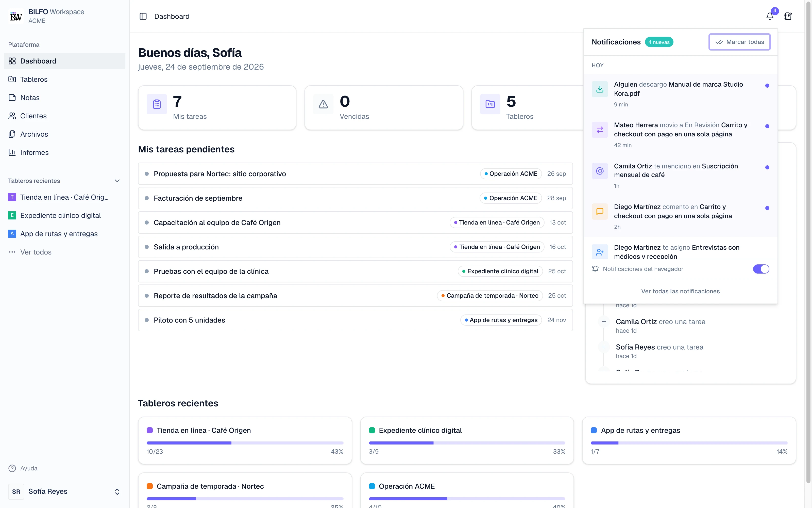Click the compose note icon in header
Screen dimensions: 812x508
click(x=788, y=16)
